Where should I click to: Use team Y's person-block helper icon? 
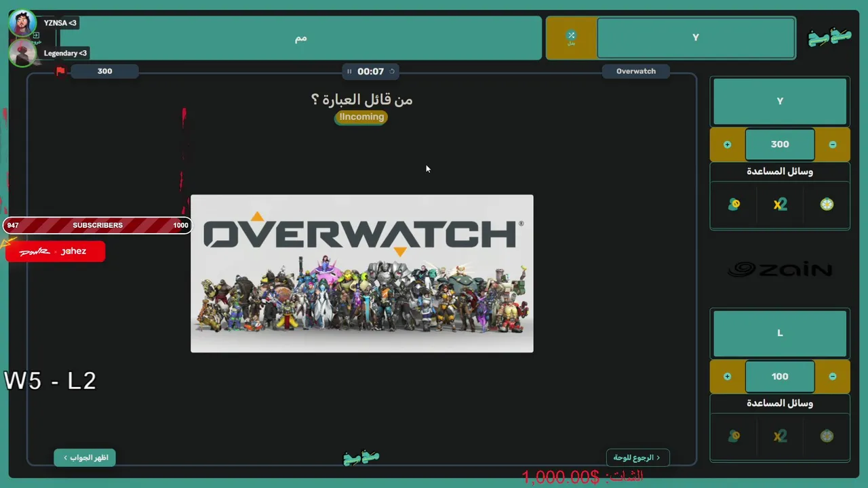[x=734, y=204]
